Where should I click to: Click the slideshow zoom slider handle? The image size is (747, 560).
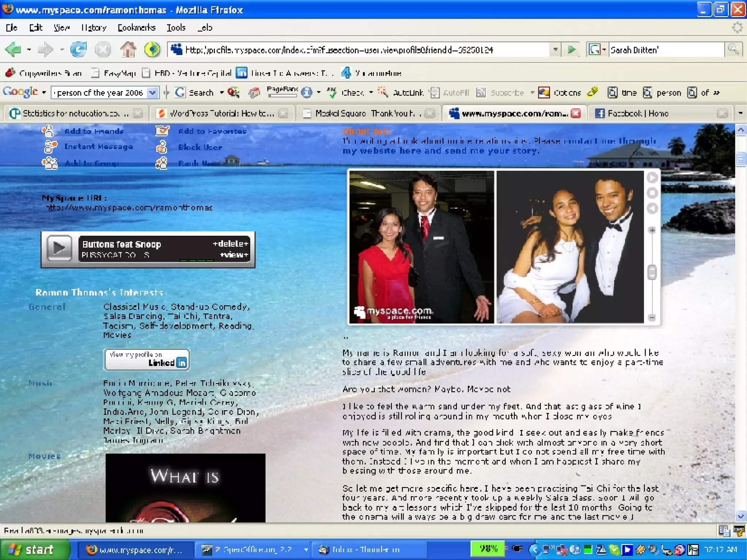coord(652,273)
